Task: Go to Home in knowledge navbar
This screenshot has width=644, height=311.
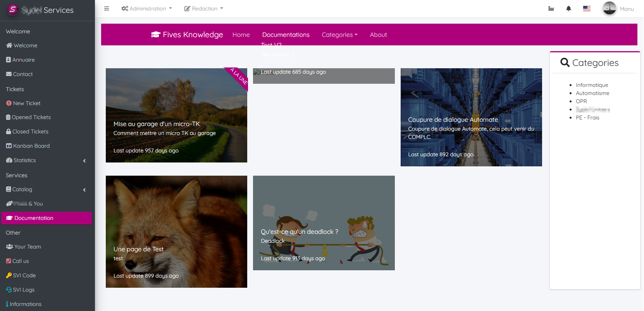Action: tap(241, 35)
